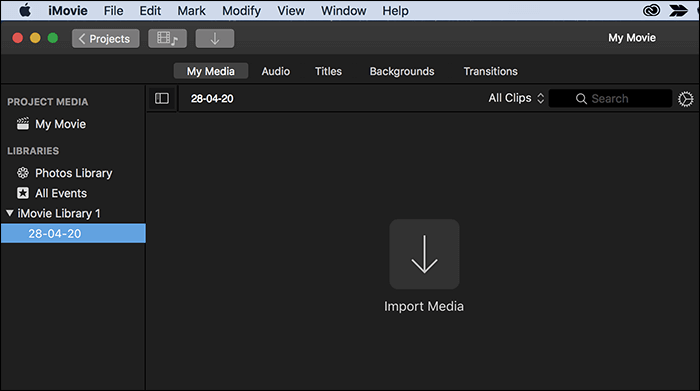Click the import down-arrow toolbar button
The width and height of the screenshot is (700, 391).
click(x=215, y=38)
